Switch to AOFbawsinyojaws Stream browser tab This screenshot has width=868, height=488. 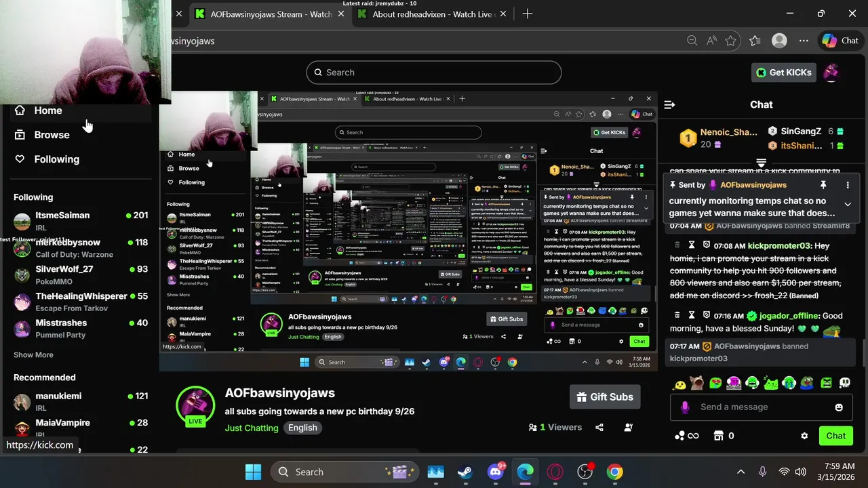tap(270, 14)
